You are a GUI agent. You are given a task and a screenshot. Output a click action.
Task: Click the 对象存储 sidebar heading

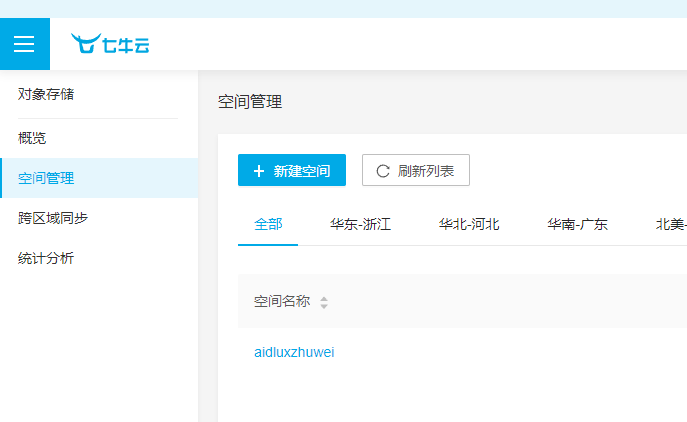point(46,94)
